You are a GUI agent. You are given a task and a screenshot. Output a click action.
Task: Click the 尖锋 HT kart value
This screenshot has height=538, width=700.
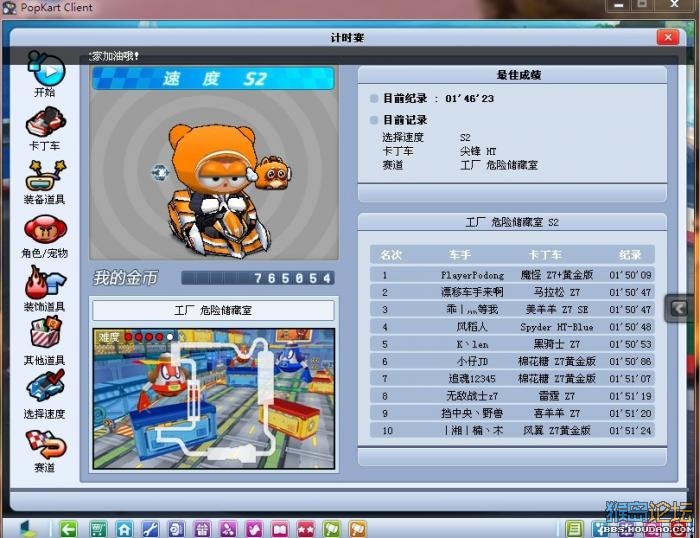[x=478, y=151]
